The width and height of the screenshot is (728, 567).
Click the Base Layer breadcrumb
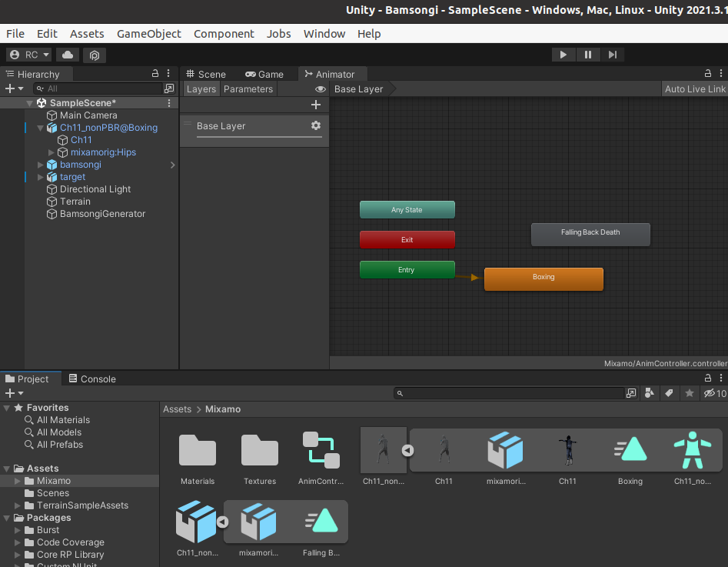point(358,89)
